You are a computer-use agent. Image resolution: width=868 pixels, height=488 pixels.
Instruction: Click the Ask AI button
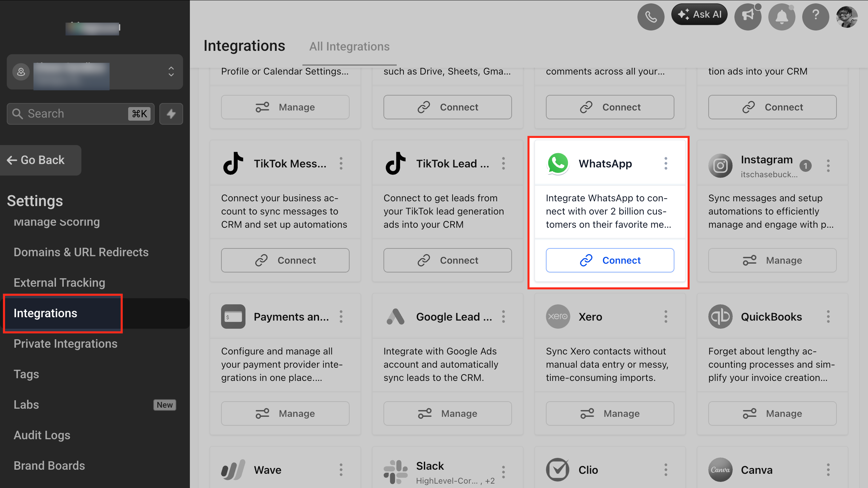pyautogui.click(x=699, y=14)
